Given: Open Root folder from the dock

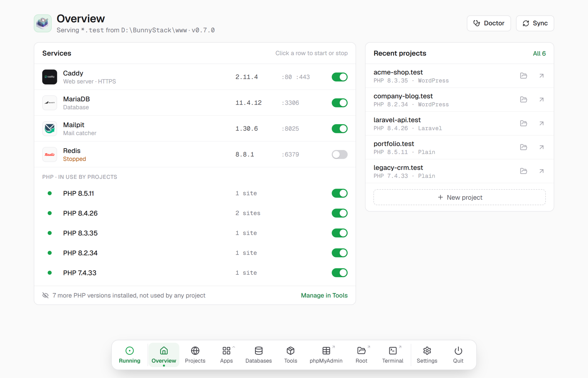Looking at the screenshot, I should 361,355.
